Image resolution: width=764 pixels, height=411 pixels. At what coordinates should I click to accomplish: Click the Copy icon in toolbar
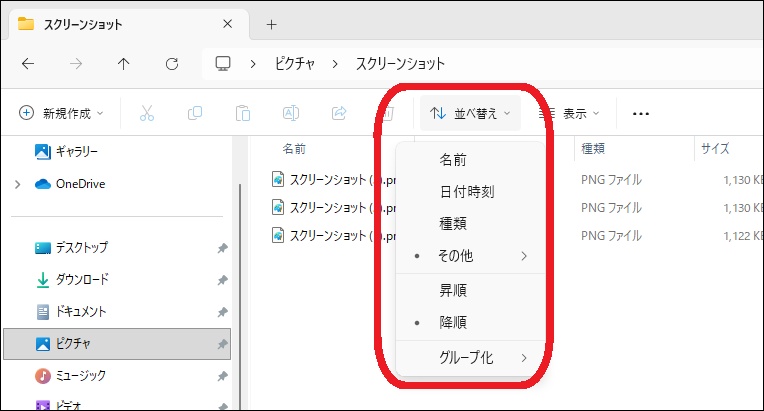tap(195, 113)
